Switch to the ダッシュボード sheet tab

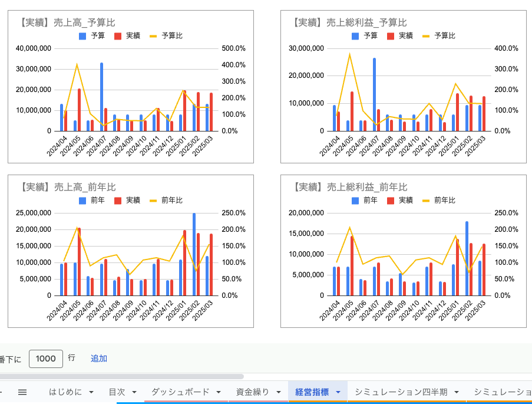[x=180, y=392]
